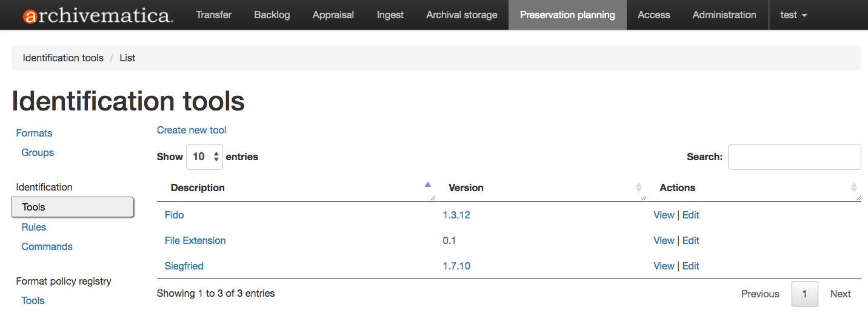868x321 pixels.
Task: Expand the test user menu
Action: pyautogui.click(x=793, y=15)
